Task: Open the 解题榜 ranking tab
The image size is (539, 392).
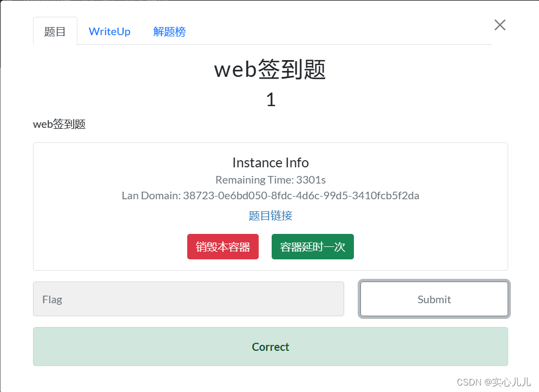Action: (169, 32)
